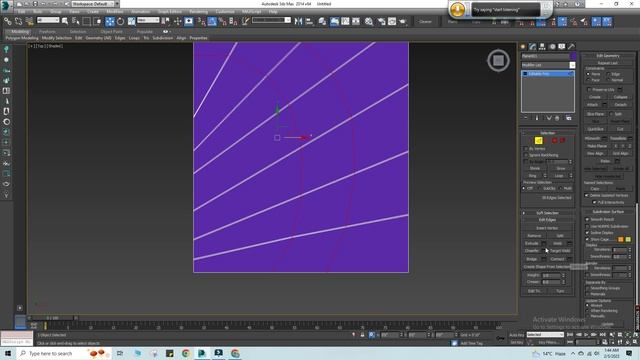Select Element sub-object level red icon
This screenshot has width=640, height=360.
562,140
